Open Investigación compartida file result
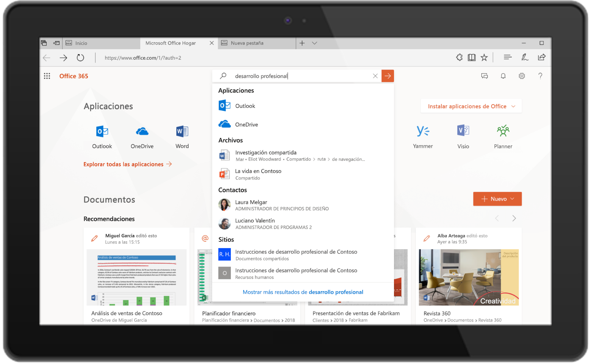Image resolution: width=591 pixels, height=364 pixels. point(303,155)
